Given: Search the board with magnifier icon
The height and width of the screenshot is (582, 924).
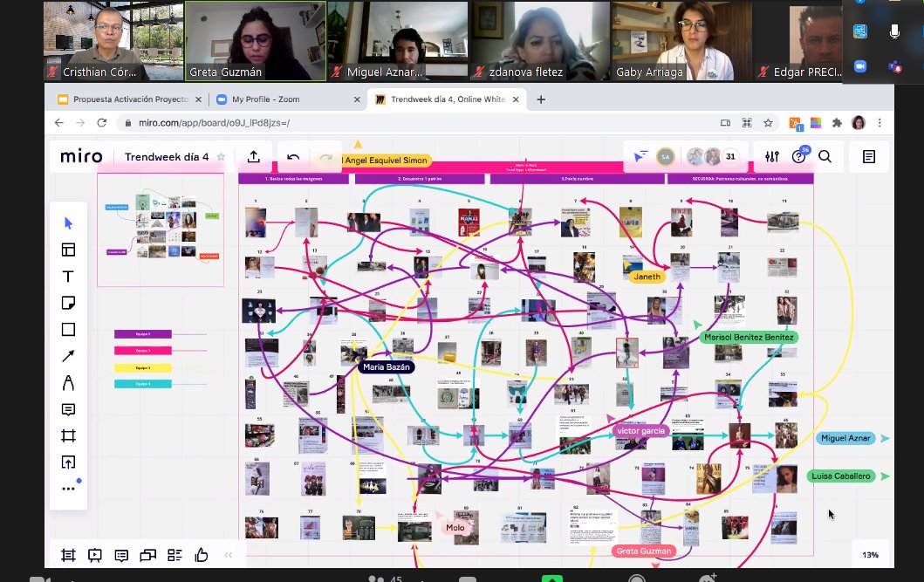Looking at the screenshot, I should click(x=825, y=157).
